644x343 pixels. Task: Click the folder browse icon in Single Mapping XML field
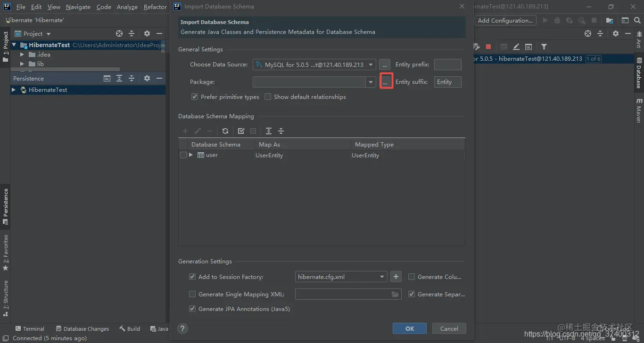pyautogui.click(x=395, y=294)
